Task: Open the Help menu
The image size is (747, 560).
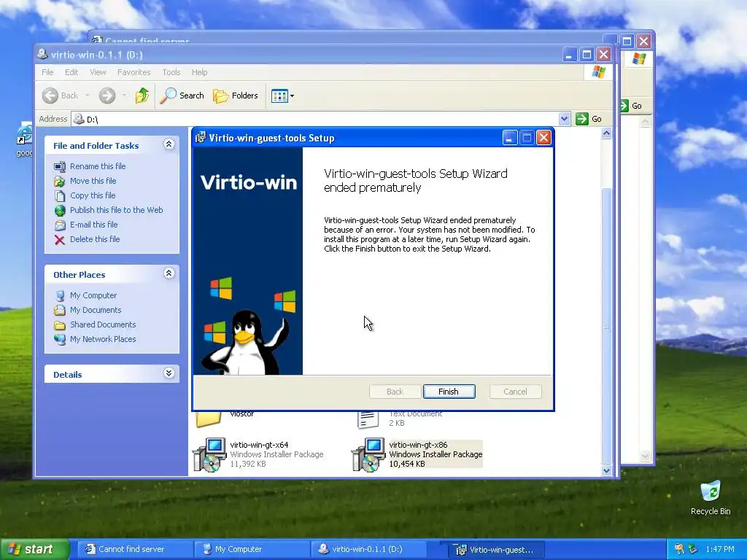Action: click(x=200, y=72)
